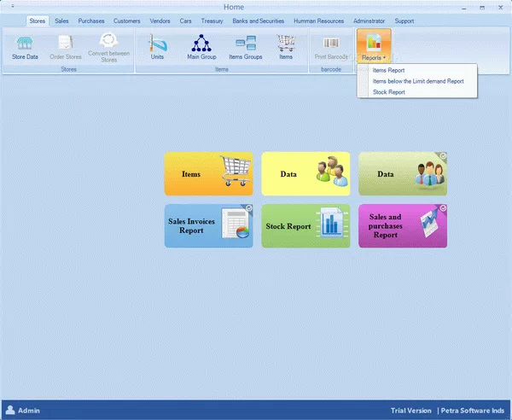Pick Stock Report in the Reports menu
Screen dimensions: 512x420
389,92
